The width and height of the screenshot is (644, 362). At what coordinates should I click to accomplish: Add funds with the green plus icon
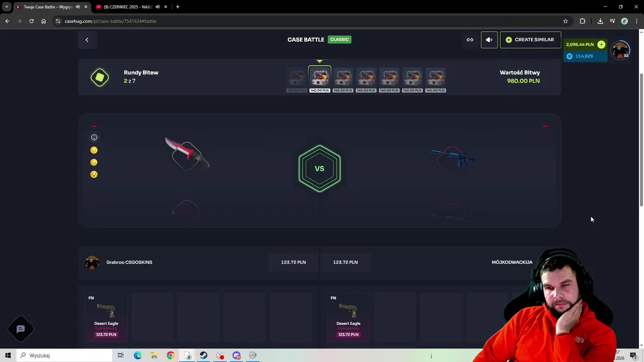point(601,44)
